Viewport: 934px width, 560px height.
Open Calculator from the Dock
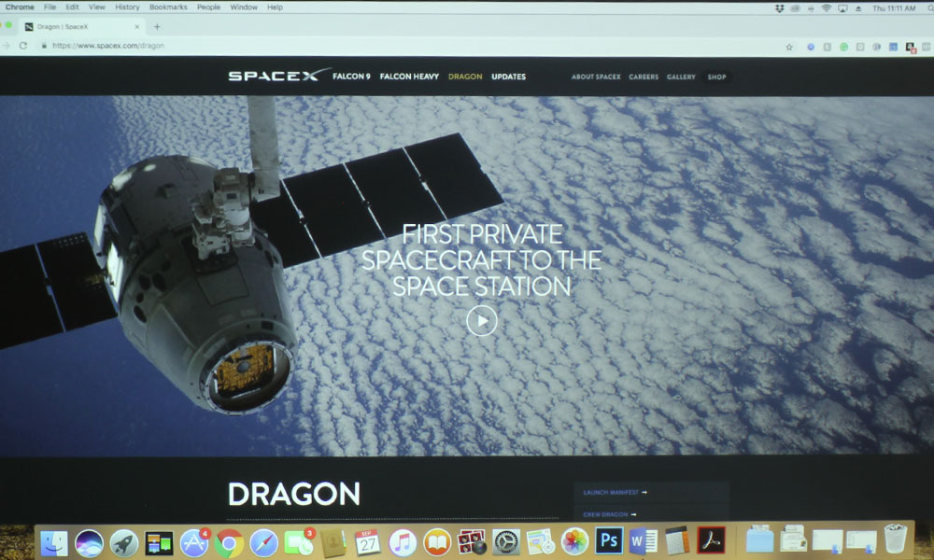pos(677,541)
